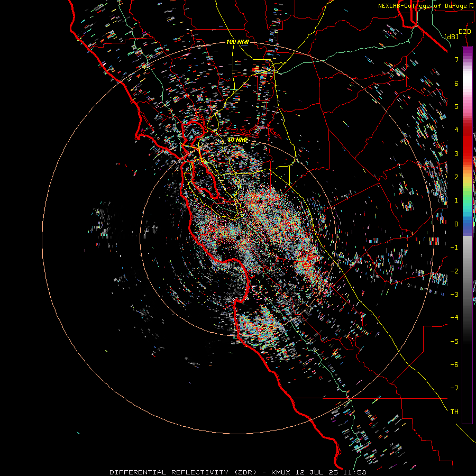Click the 6 value on color scale
This screenshot has height=476, width=476.
[456, 83]
